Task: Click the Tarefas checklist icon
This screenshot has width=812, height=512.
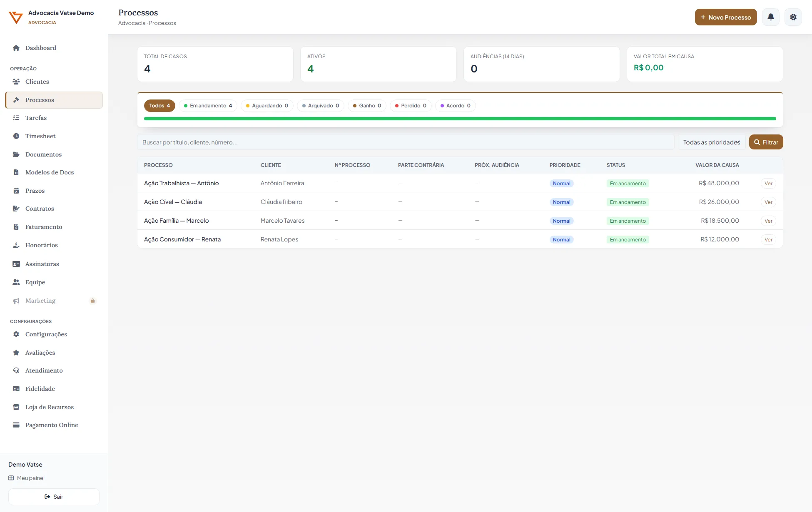Action: coord(16,118)
